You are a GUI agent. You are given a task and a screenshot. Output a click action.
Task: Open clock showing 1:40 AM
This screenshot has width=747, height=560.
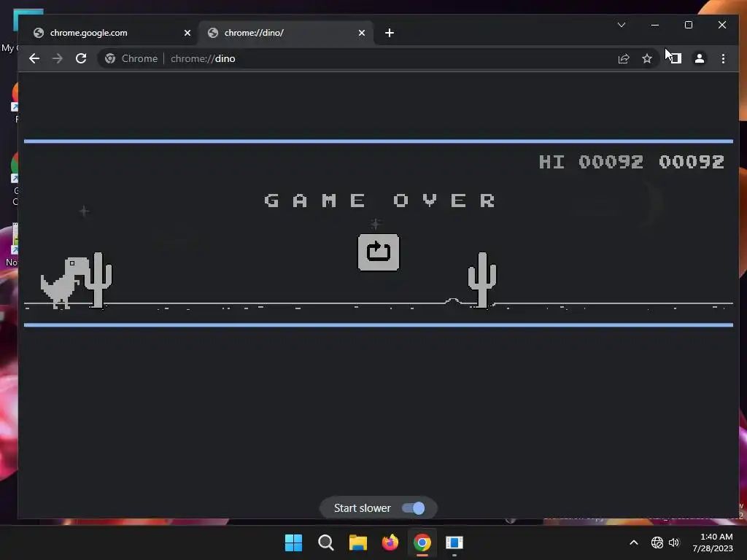(713, 542)
